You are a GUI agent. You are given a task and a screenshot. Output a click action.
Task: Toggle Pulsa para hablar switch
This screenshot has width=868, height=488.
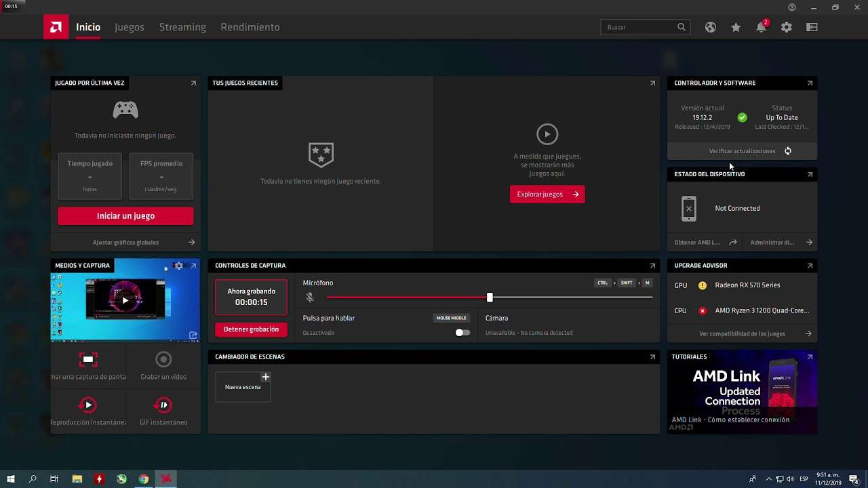coord(462,333)
